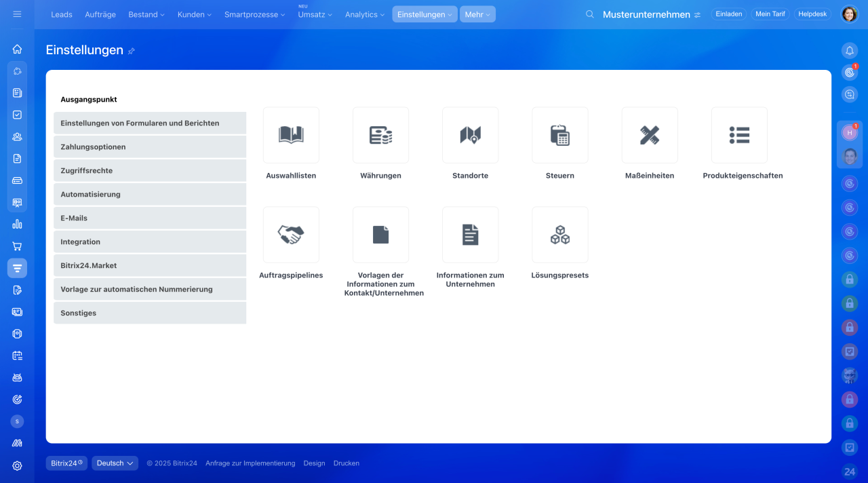Open the people/workgroups icon in left sidebar
This screenshot has width=868, height=483.
coord(17,136)
